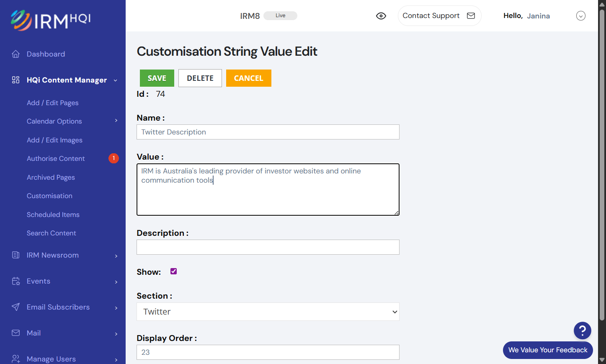Click the IRM Newsroom newspaper icon

[x=16, y=255]
